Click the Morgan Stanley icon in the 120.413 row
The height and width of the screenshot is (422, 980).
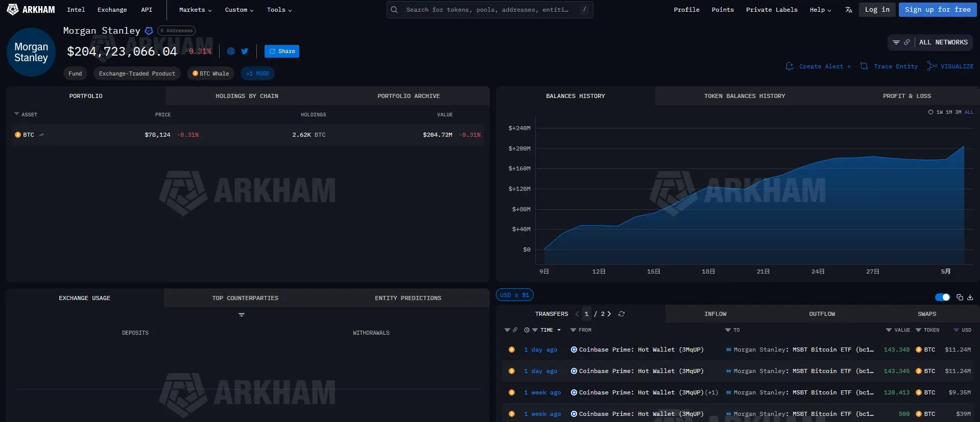coord(729,392)
